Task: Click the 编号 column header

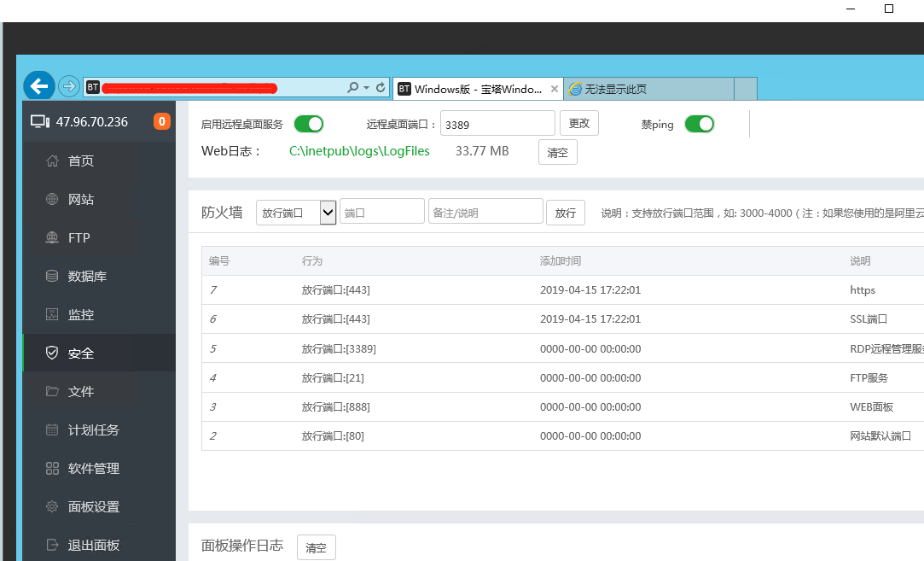Action: [x=219, y=260]
